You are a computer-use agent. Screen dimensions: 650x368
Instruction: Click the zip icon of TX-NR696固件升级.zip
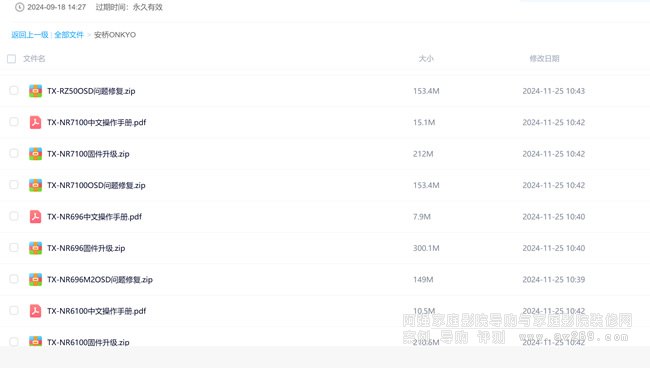click(x=35, y=248)
